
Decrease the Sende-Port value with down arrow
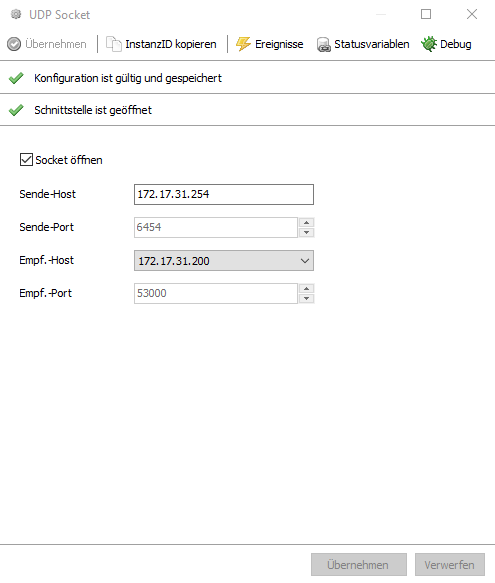(x=306, y=232)
